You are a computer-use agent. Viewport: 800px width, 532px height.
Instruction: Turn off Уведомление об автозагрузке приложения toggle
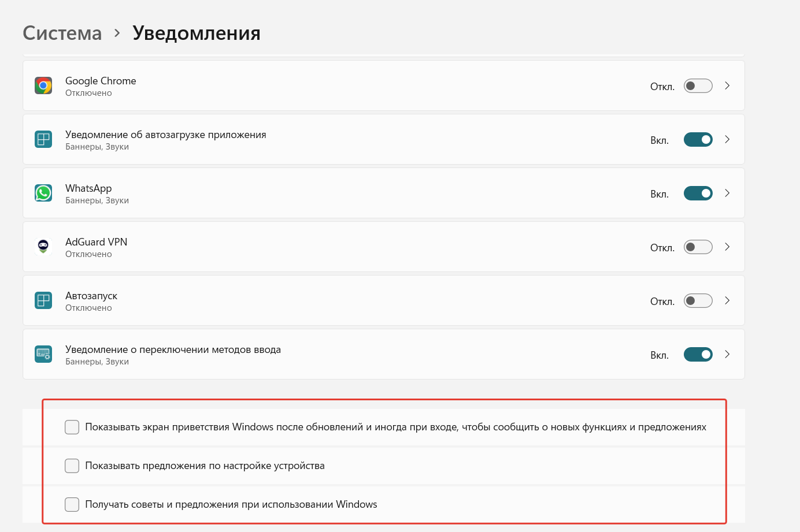pos(698,140)
